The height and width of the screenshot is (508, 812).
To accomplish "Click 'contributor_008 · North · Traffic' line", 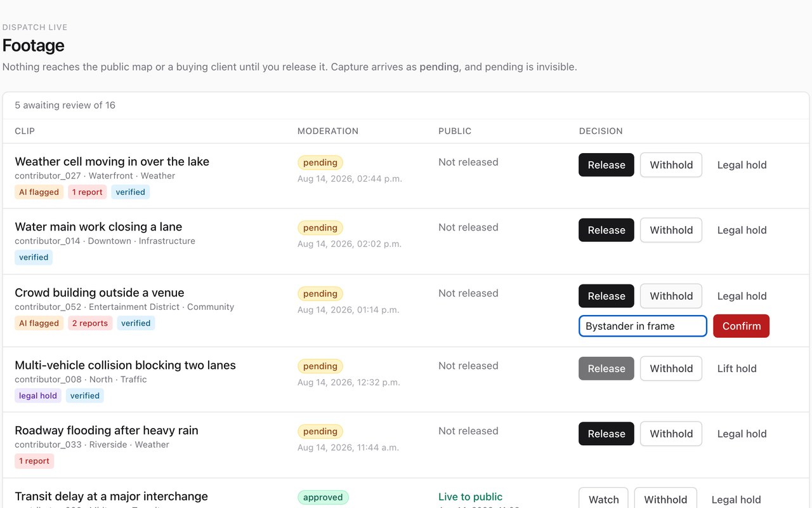I will point(81,379).
